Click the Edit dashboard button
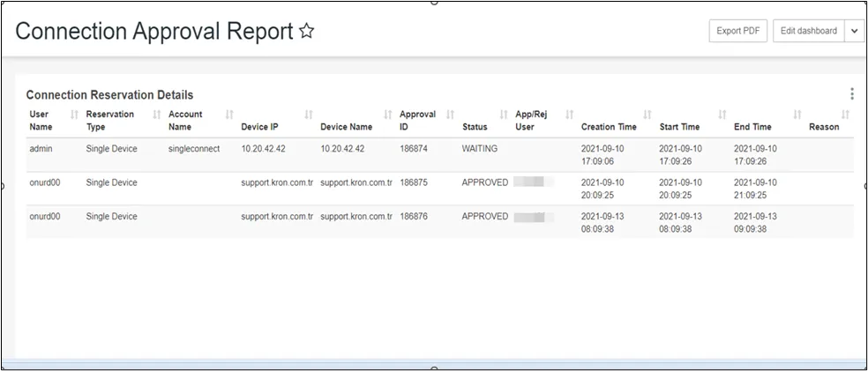 (809, 31)
